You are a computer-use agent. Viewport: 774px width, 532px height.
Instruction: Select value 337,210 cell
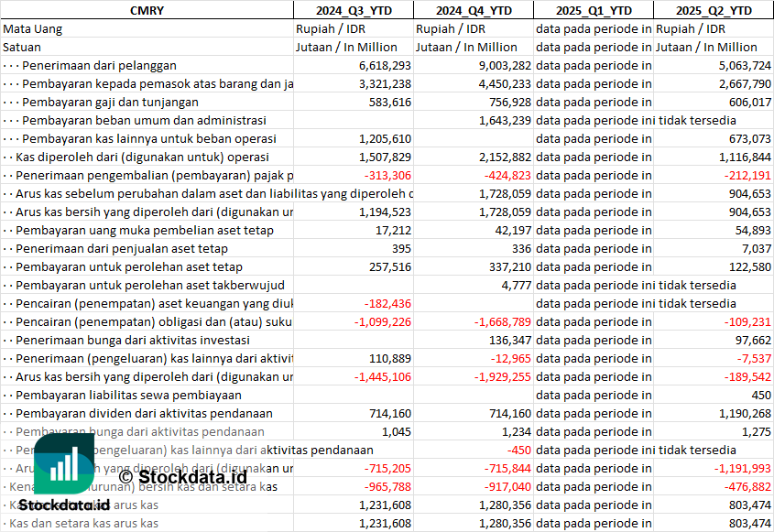(x=474, y=267)
